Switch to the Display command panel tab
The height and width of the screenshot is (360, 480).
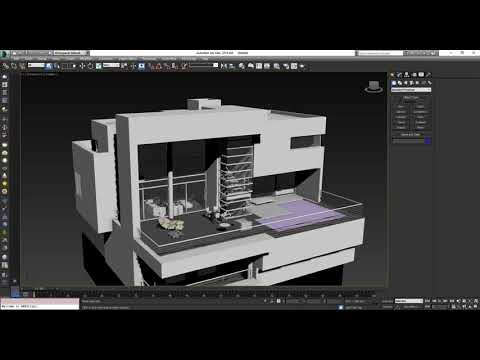pyautogui.click(x=421, y=75)
